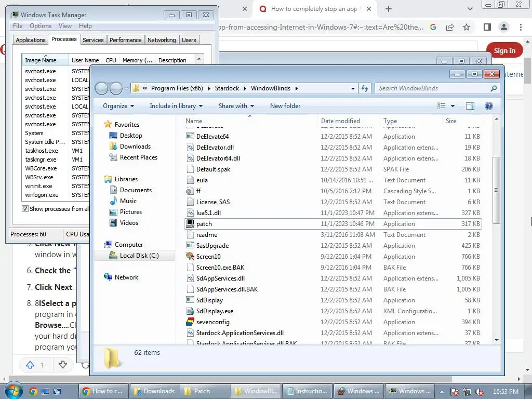The image size is (532, 399).
Task: Click the ff stylesheet file icon
Action: click(190, 191)
